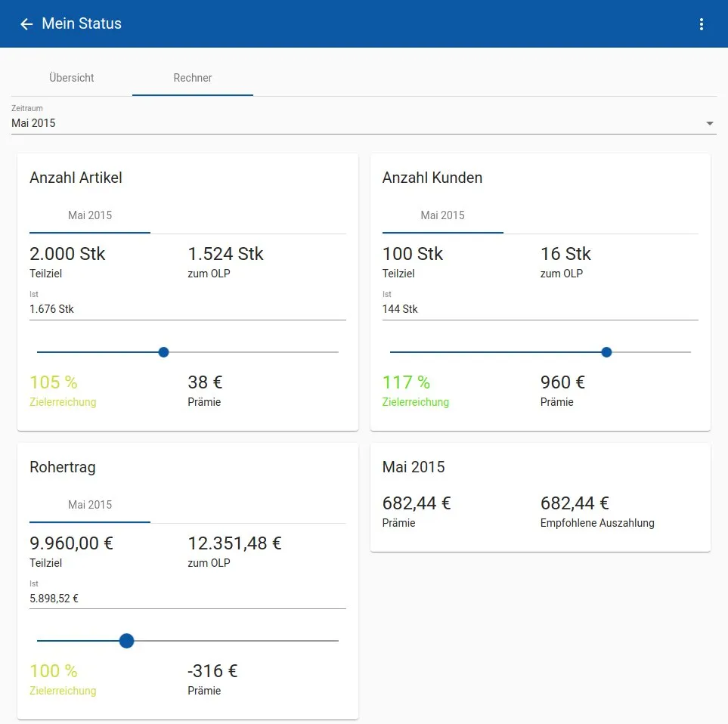
Task: Click the Rohertrag -316 € Prämie value
Action: click(x=212, y=671)
